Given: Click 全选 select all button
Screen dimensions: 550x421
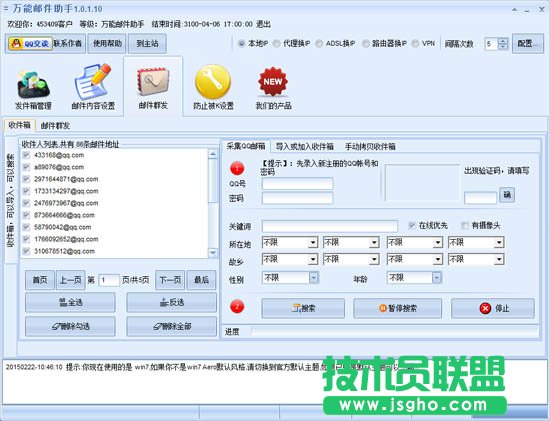Looking at the screenshot, I should coord(70,302).
